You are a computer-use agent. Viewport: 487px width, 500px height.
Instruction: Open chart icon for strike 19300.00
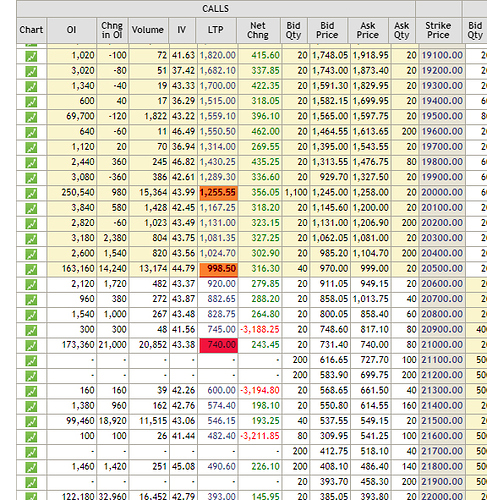[31, 87]
